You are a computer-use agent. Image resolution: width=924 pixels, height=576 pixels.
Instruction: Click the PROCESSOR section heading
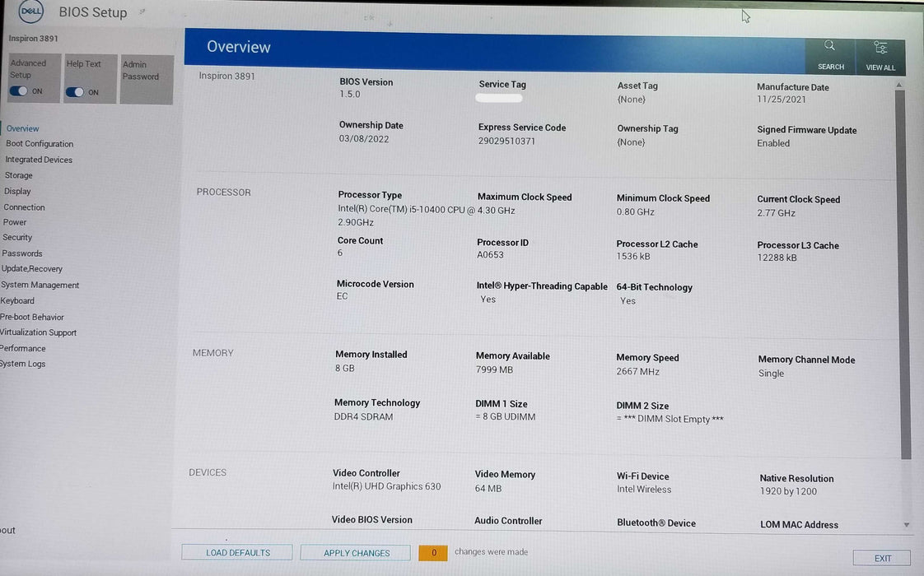223,193
